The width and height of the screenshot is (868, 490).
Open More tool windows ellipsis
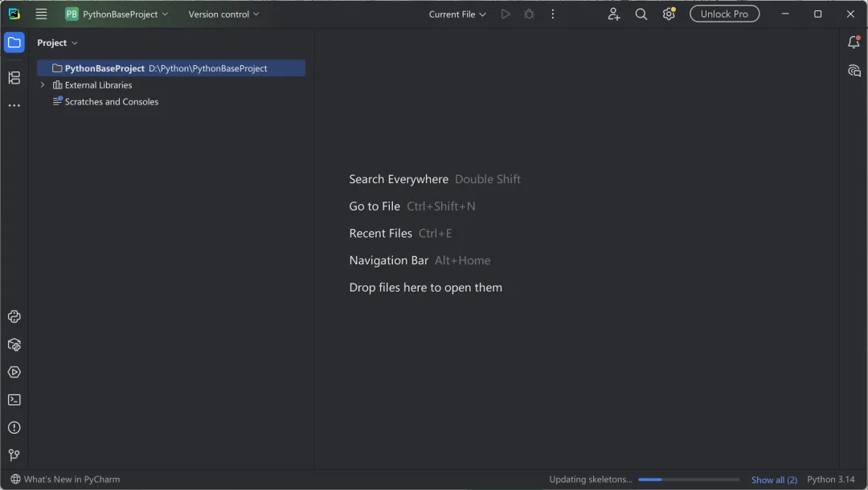coord(14,105)
